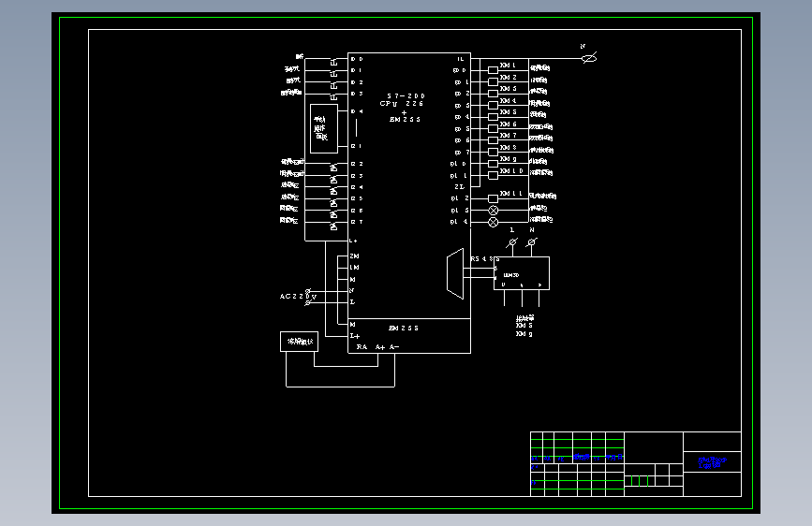Click the KM 8 contactor label
This screenshot has width=812, height=526.
click(x=508, y=148)
